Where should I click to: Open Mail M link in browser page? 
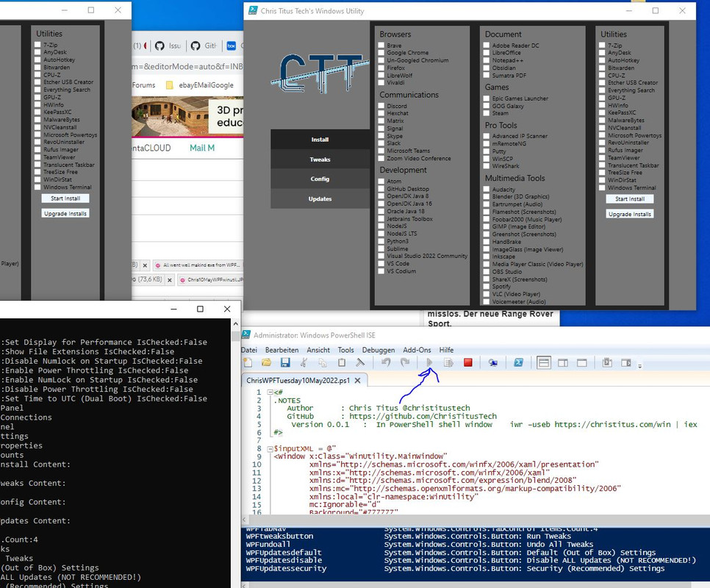(202, 148)
